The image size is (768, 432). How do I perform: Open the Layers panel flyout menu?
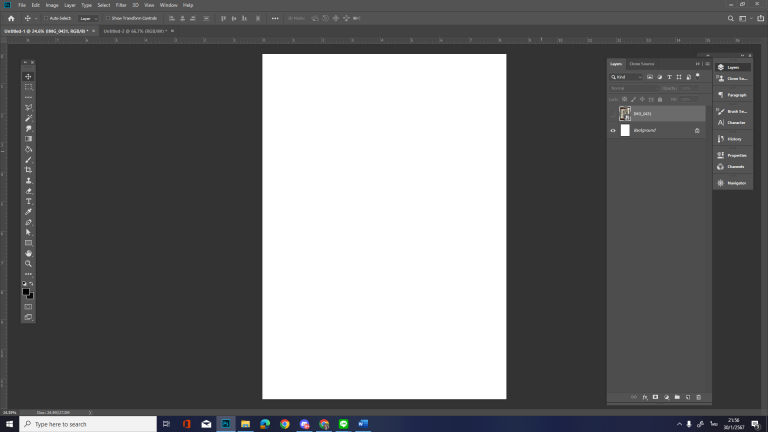coord(706,64)
